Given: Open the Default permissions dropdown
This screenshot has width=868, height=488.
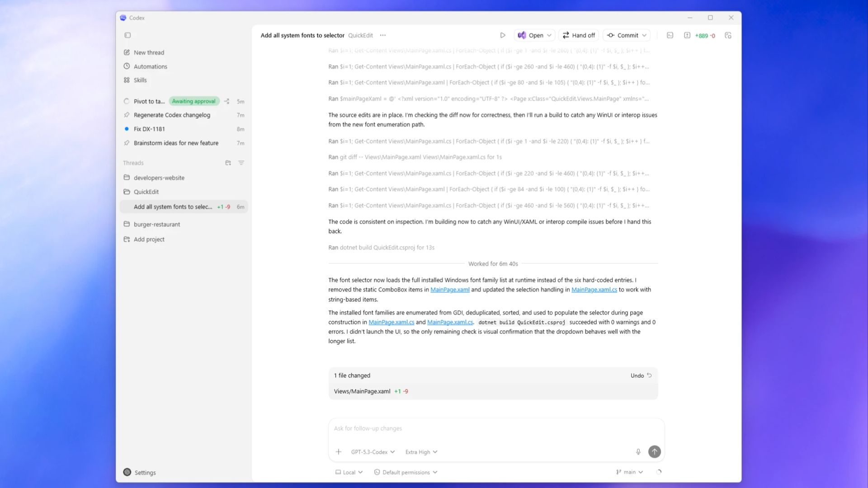Looking at the screenshot, I should tap(406, 472).
